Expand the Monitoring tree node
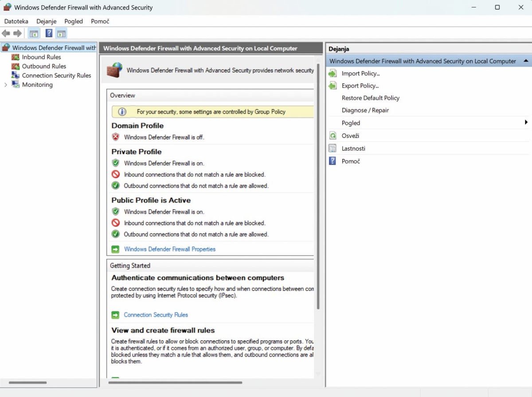 [x=5, y=85]
